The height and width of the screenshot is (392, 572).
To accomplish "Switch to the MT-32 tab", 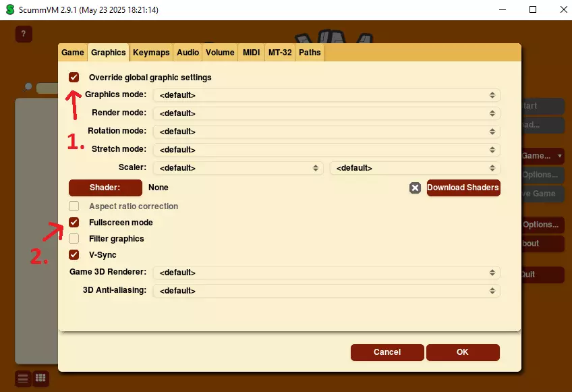I will tap(280, 53).
